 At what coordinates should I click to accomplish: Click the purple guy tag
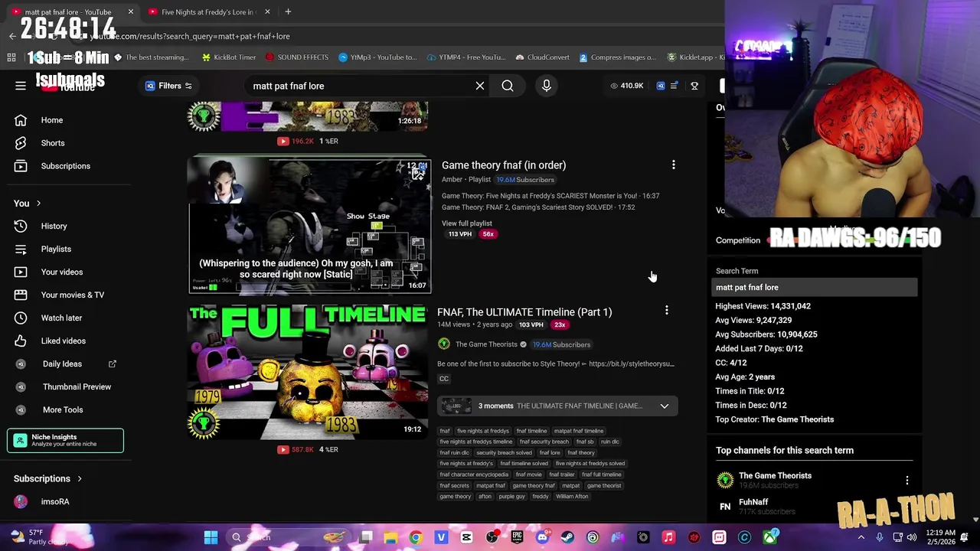point(511,497)
